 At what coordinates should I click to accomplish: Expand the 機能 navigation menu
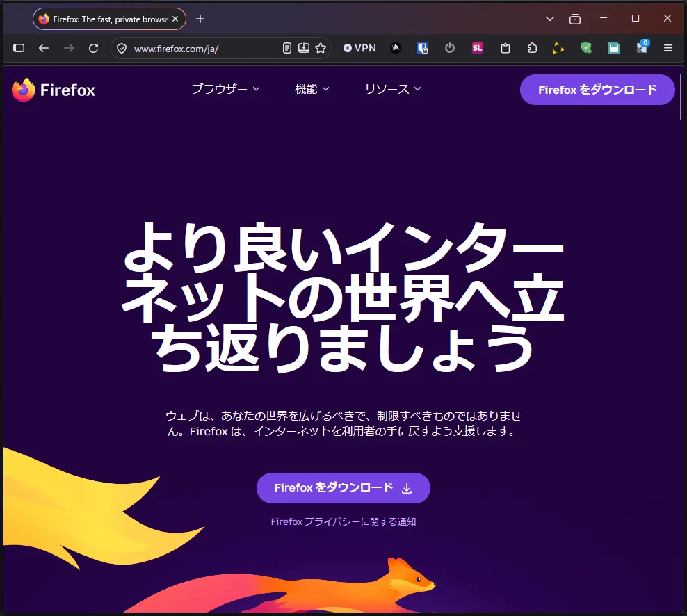coord(312,89)
